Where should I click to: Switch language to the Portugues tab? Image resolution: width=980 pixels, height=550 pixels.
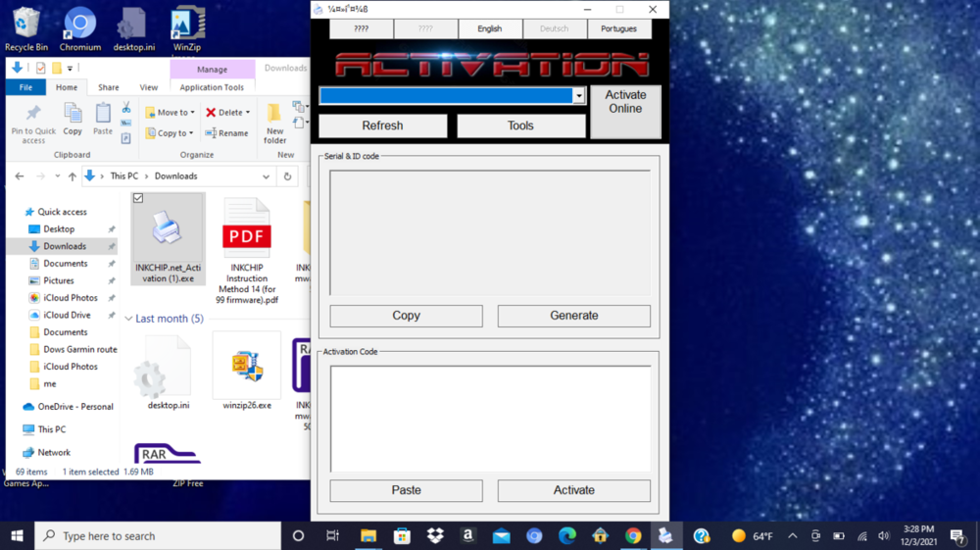[618, 29]
